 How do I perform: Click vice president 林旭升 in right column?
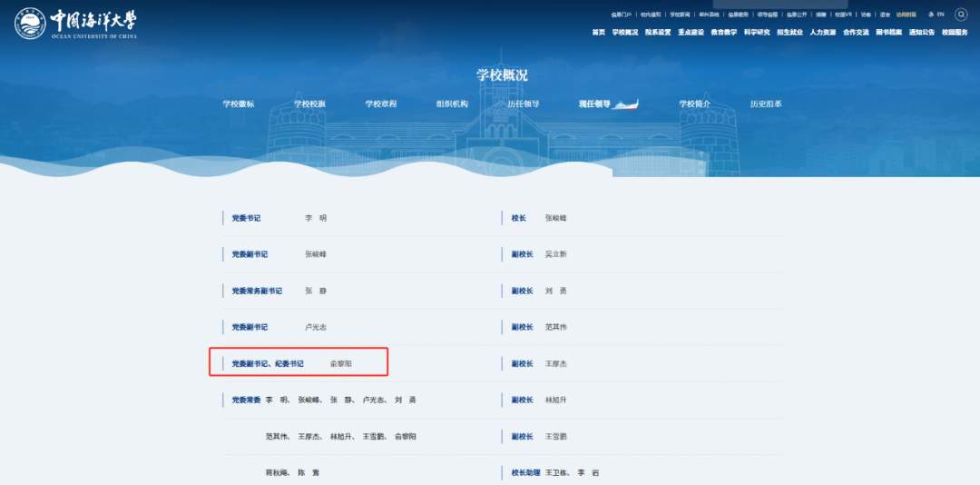(556, 400)
